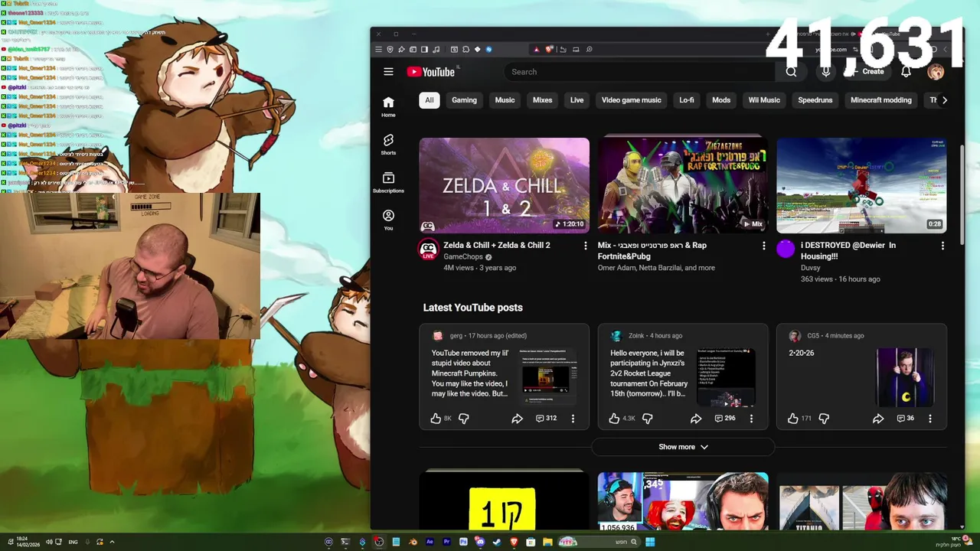Toggle system volume speaker icon
980x551 pixels.
(x=49, y=542)
